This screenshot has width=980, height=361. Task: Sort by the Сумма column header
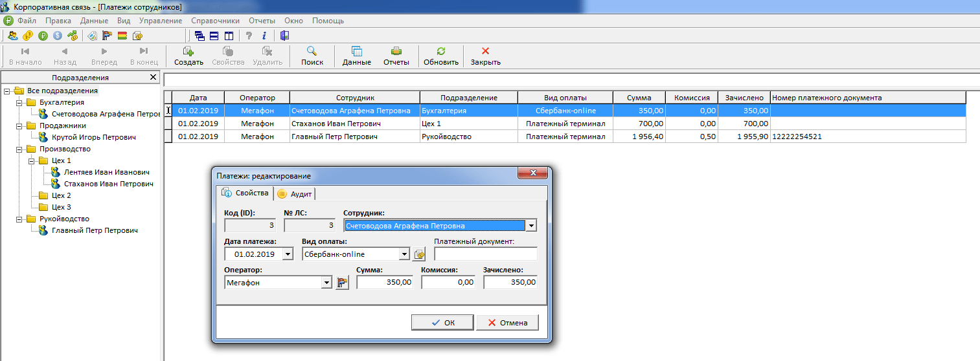[x=639, y=98]
